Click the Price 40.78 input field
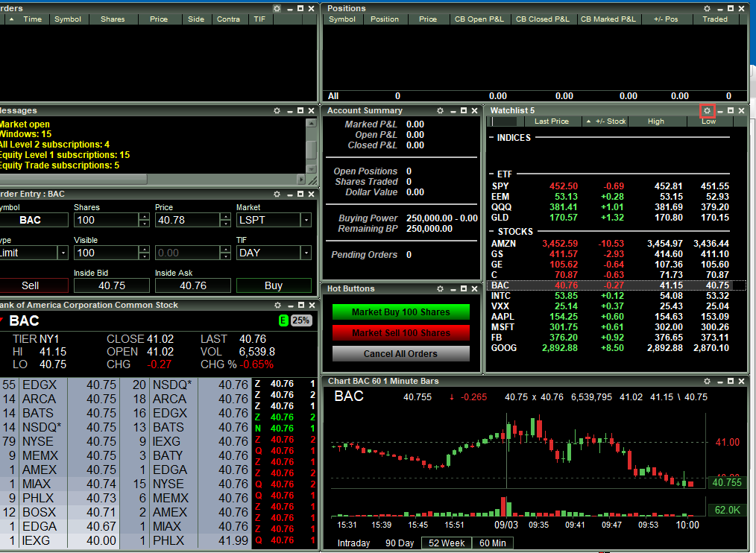Screen dimensions: 756x553 pyautogui.click(x=187, y=221)
